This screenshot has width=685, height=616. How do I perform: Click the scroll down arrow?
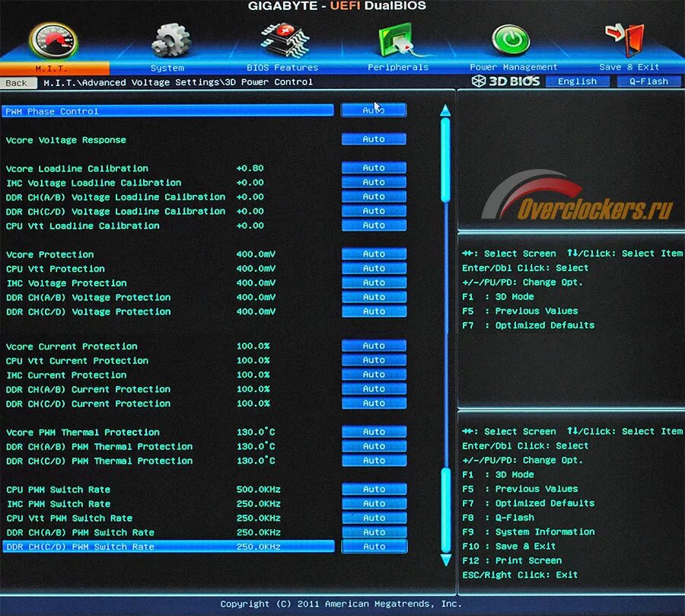445,560
